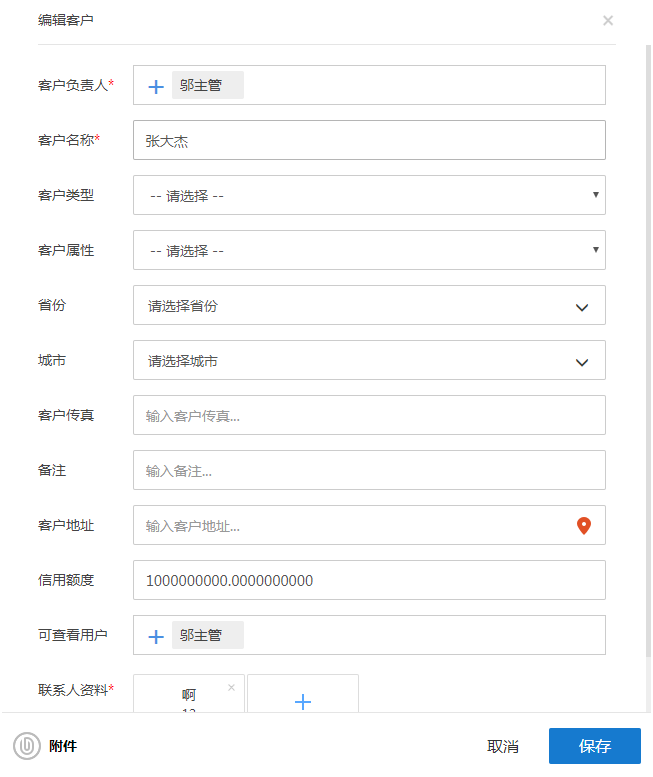Open the 客户类型 dropdown

tap(369, 195)
